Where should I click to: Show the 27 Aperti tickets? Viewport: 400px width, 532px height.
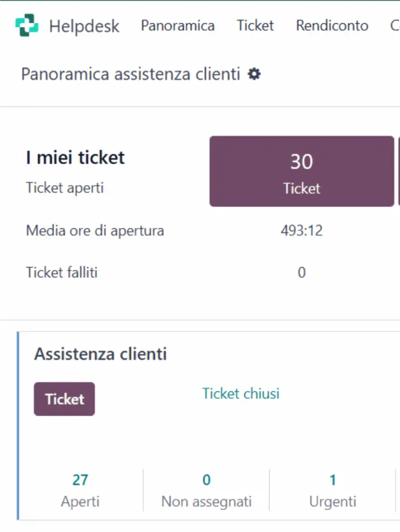coord(80,489)
